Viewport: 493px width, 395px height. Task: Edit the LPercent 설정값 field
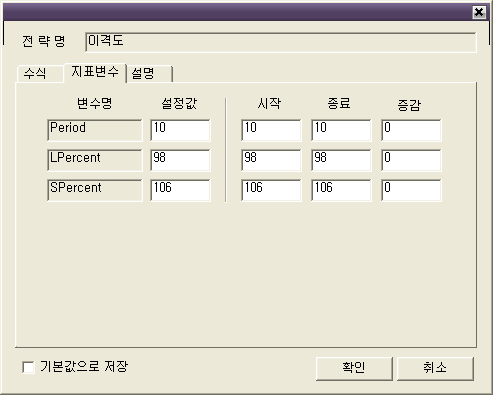point(180,160)
